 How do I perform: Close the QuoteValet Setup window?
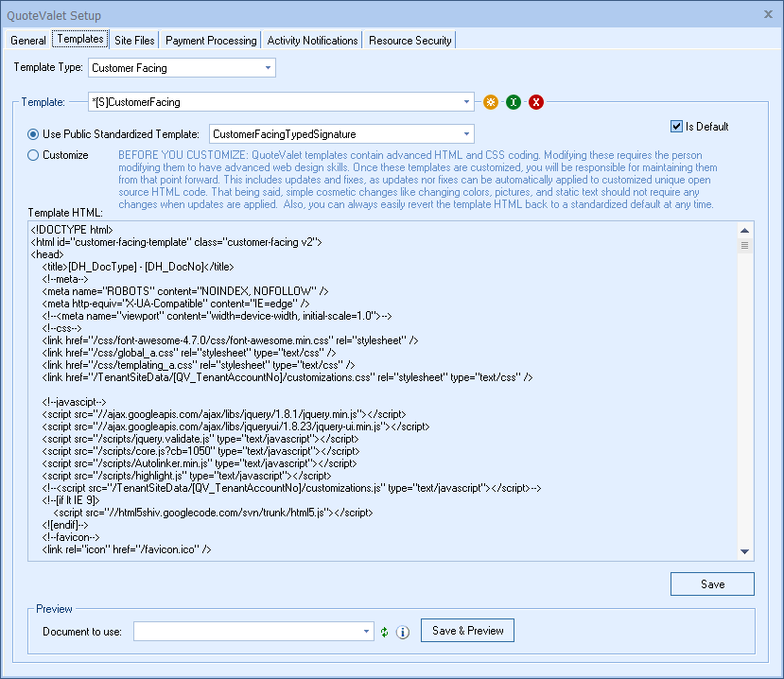pos(769,14)
